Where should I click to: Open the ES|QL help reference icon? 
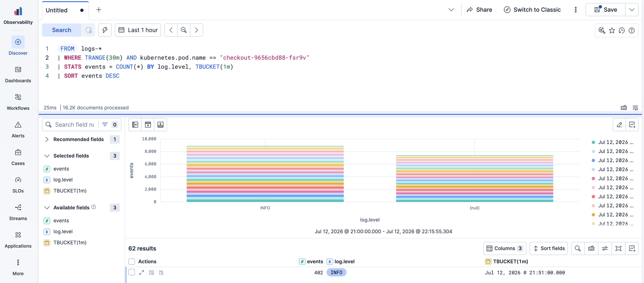coord(632,30)
